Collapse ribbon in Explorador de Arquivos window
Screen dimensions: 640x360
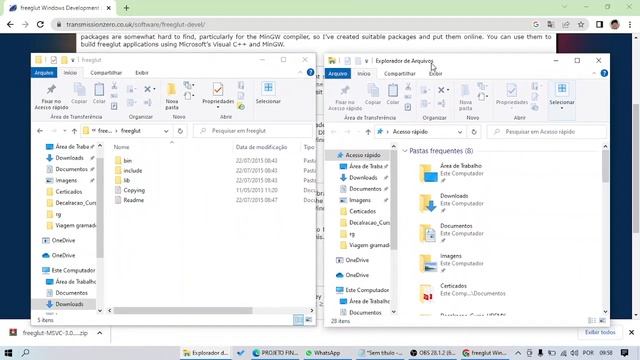tap(594, 73)
